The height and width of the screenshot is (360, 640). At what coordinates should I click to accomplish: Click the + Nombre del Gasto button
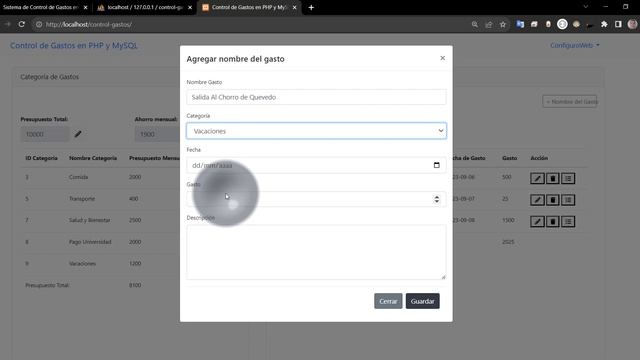[x=570, y=102]
